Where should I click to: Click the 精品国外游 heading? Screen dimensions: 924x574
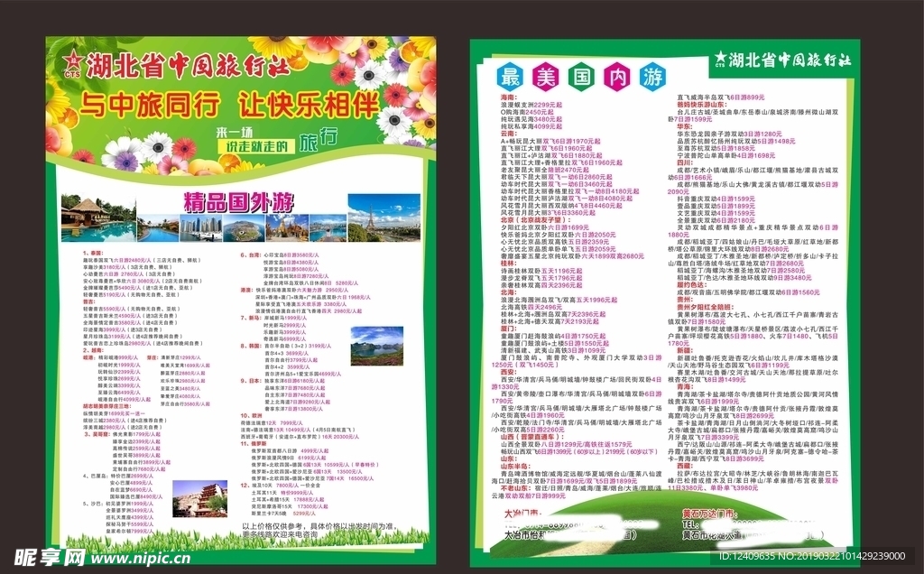click(238, 203)
